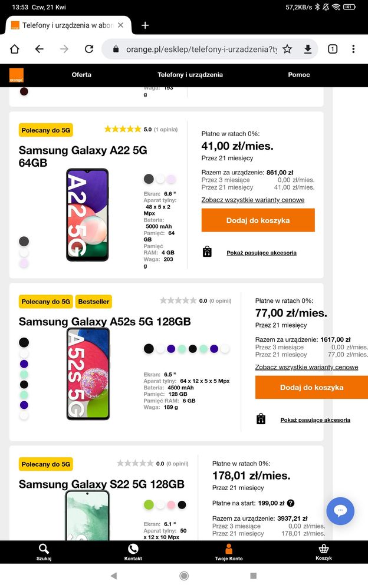Open the chat bubble in the corner

point(340,511)
